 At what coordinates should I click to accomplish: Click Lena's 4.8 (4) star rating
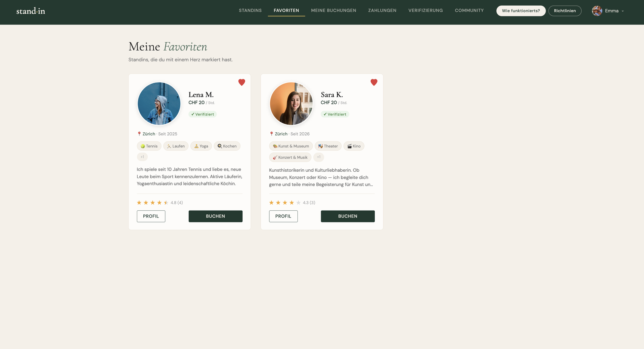pos(160,203)
